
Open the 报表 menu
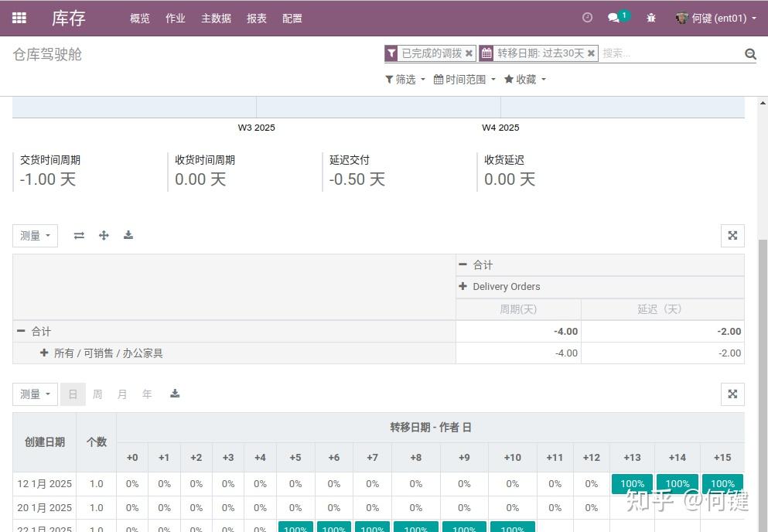[x=257, y=18]
